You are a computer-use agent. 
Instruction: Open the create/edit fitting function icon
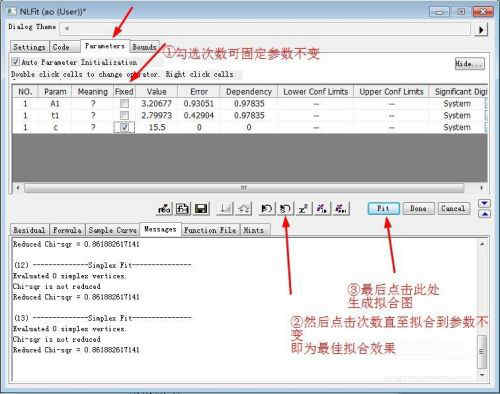tap(183, 209)
